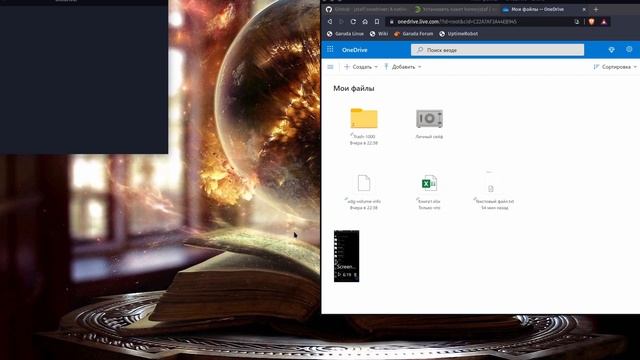Open the Текстовый файл.txt document
The image size is (640, 360).
pyautogui.click(x=491, y=188)
